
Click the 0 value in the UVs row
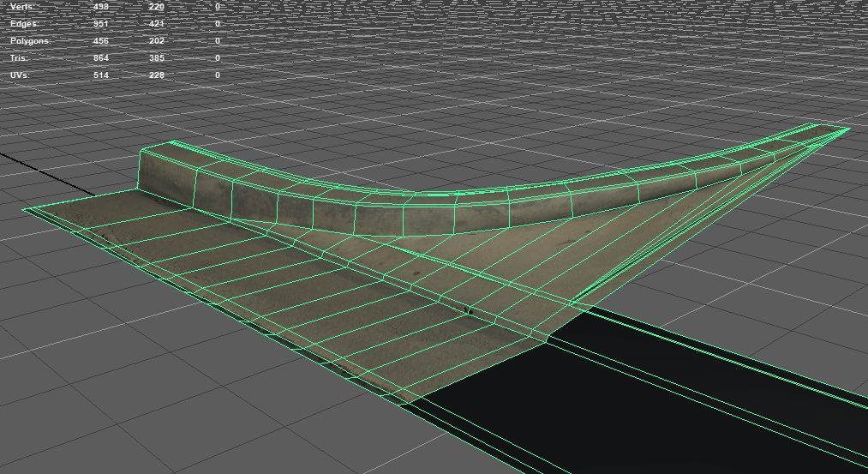tap(218, 75)
